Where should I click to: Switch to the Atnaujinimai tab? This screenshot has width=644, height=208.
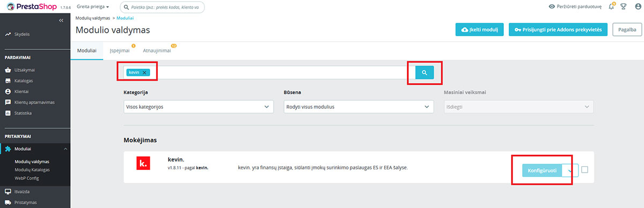pos(157,50)
